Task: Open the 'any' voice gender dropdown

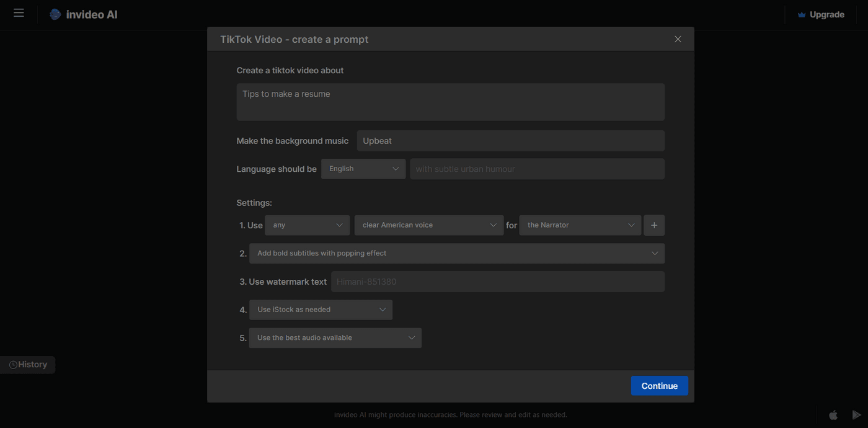Action: point(307,225)
